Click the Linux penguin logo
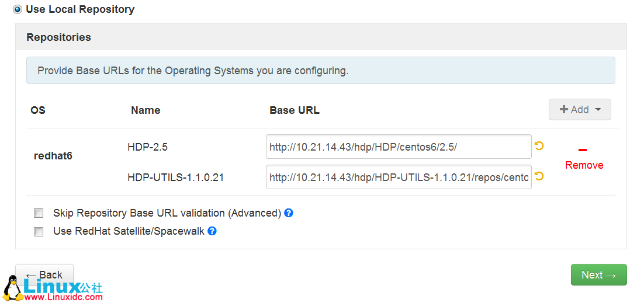The height and width of the screenshot is (303, 644). coord(12,288)
